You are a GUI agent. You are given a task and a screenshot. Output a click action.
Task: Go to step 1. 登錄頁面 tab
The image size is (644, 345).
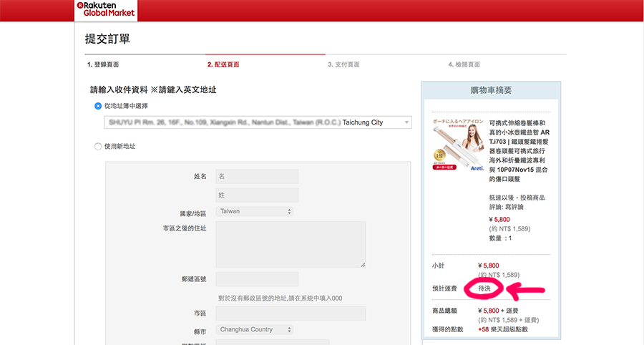click(103, 64)
